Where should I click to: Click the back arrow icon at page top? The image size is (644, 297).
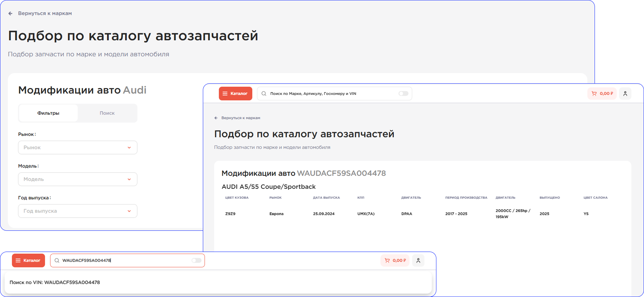click(x=11, y=13)
